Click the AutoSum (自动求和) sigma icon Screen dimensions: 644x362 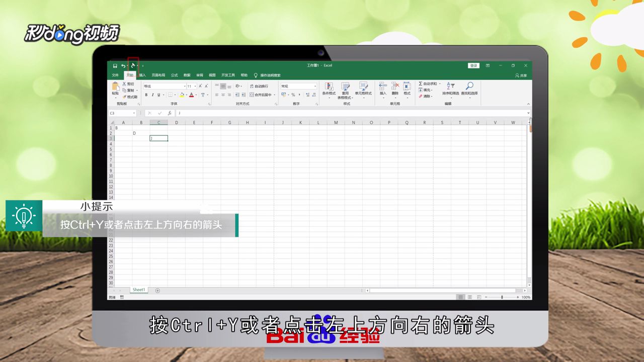click(x=421, y=83)
